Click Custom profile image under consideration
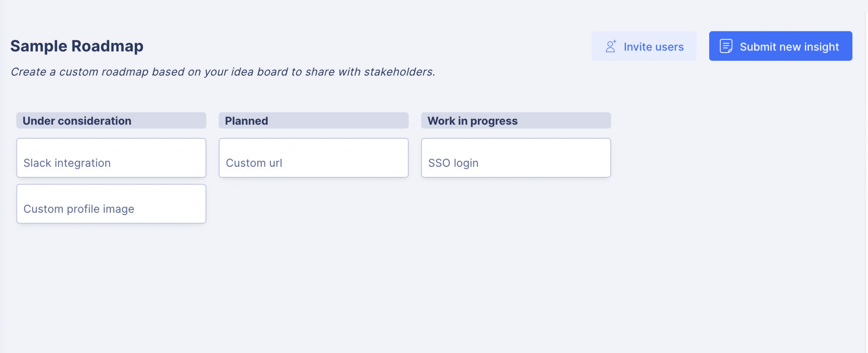868x353 pixels. pyautogui.click(x=111, y=204)
